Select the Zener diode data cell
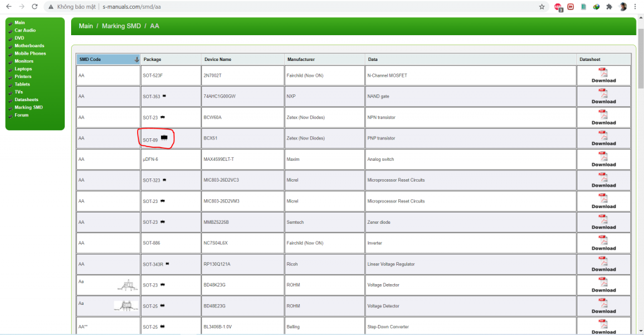Image resolution: width=644 pixels, height=335 pixels. click(470, 222)
